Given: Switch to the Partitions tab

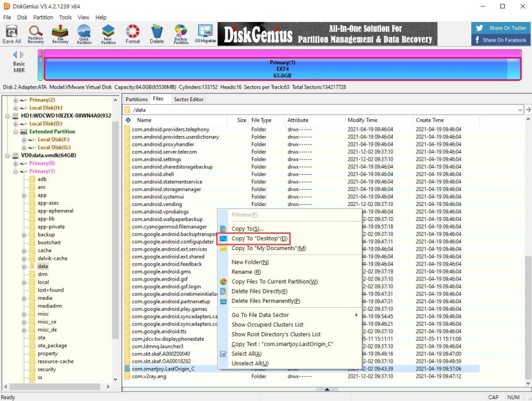Looking at the screenshot, I should point(136,99).
